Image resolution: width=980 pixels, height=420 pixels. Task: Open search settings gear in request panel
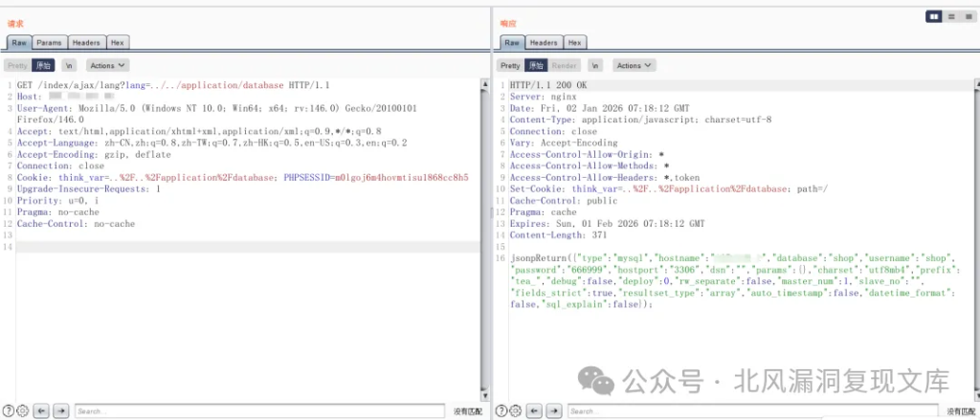pyautogui.click(x=22, y=410)
